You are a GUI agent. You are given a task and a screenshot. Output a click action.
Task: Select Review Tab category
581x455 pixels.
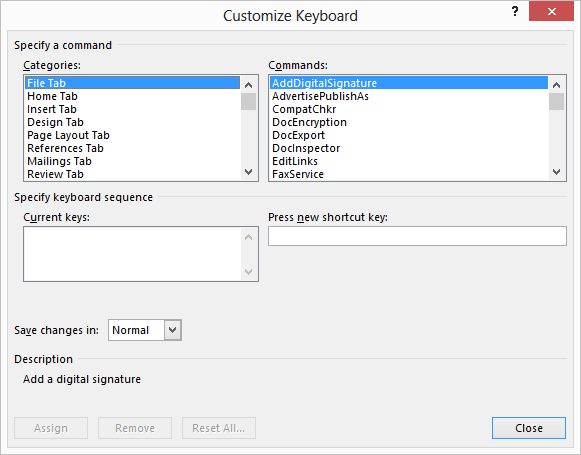132,174
